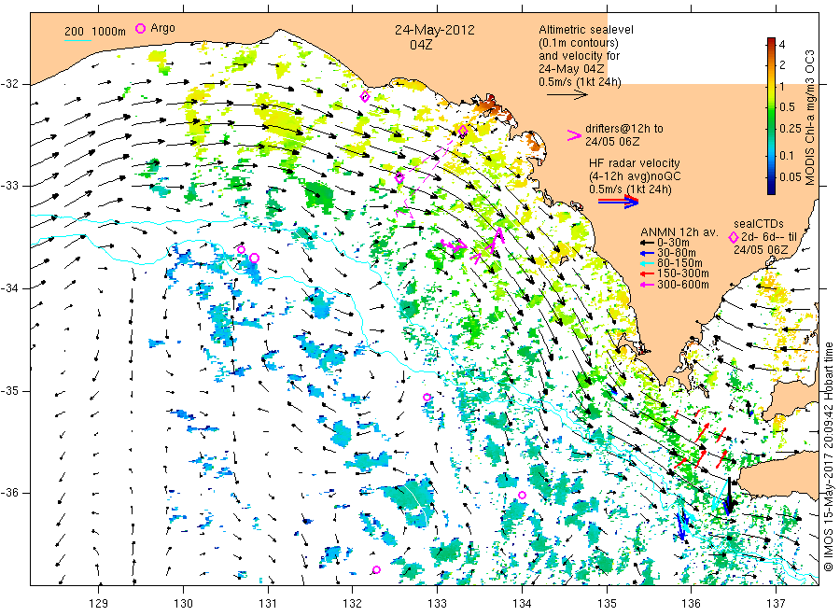Click the date label 24-May-2012
The width and height of the screenshot is (840, 616).
coord(434,30)
